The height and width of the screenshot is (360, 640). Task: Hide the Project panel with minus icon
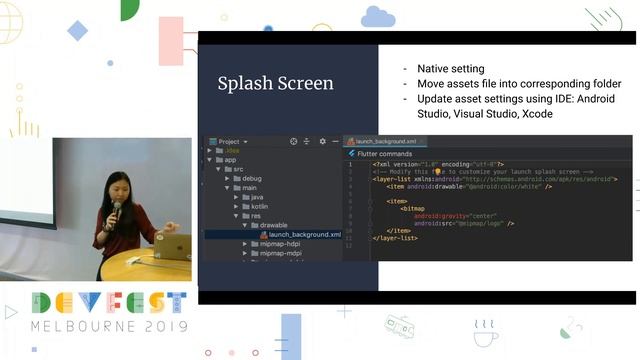(x=335, y=141)
